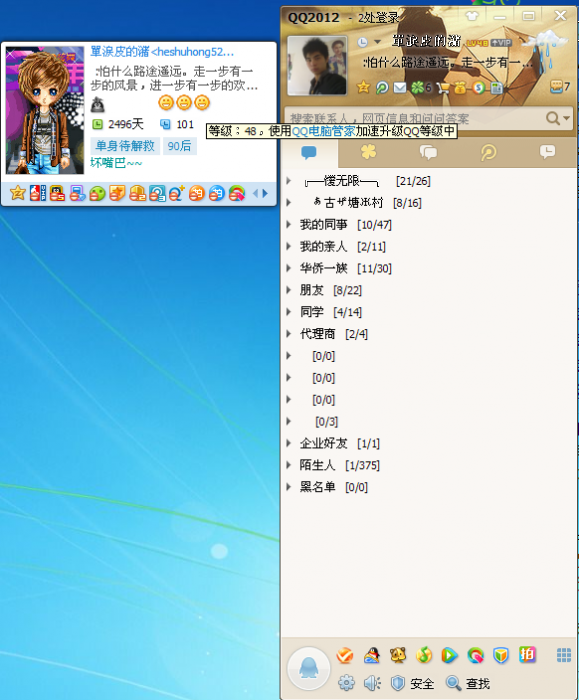The height and width of the screenshot is (700, 579).
Task: Open QQ main menu penguin button
Action: (x=308, y=668)
